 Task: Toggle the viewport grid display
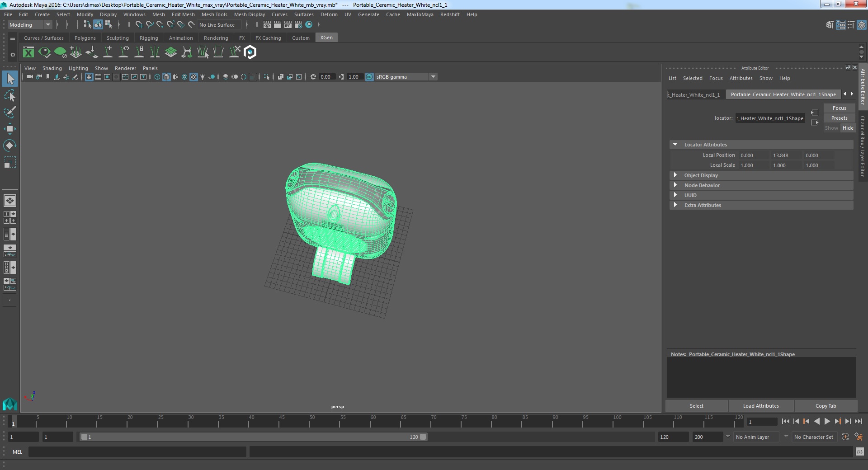coord(89,77)
